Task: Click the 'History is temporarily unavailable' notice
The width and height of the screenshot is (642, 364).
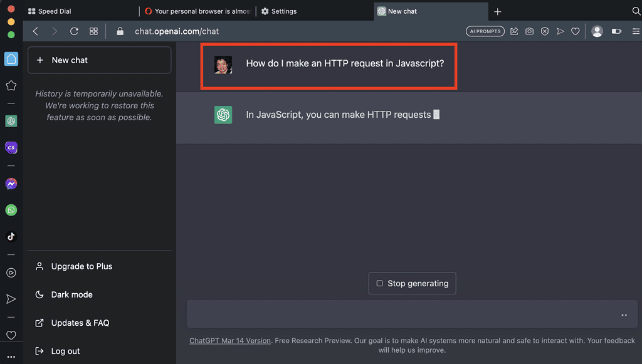Action: coord(99,105)
